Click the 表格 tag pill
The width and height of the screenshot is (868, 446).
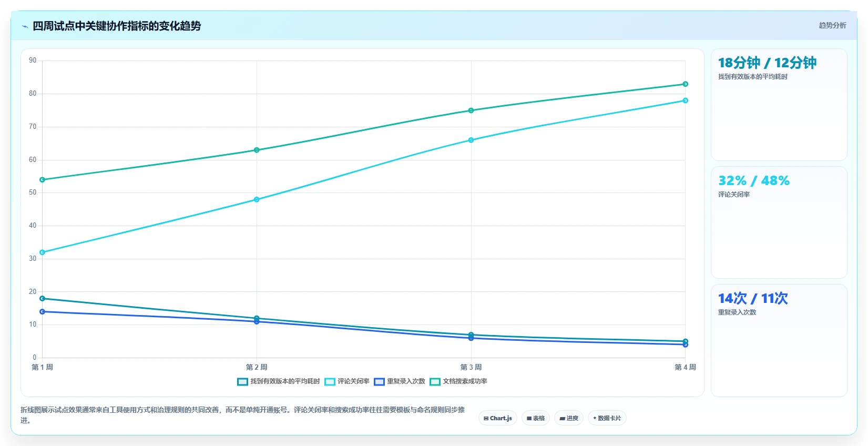(x=536, y=418)
